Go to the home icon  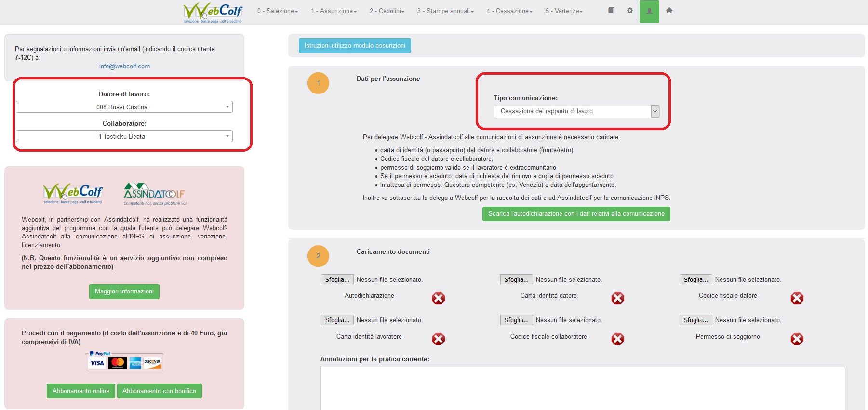click(669, 11)
